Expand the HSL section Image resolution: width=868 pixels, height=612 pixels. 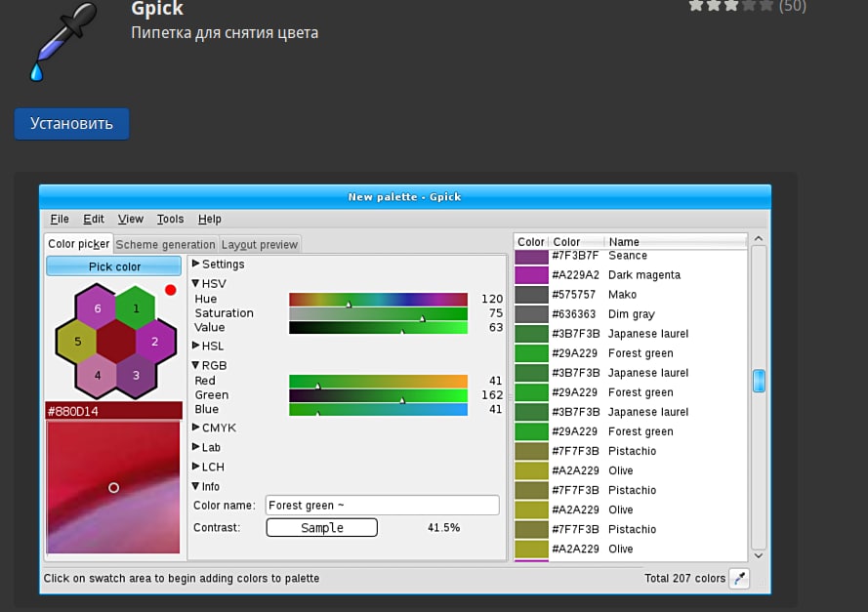208,346
